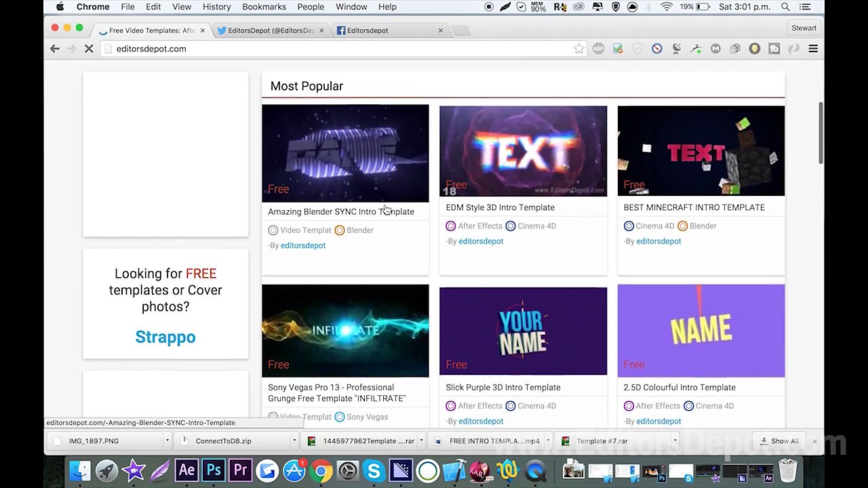
Task: Open BEST MINECRAFT INTRO TEMPLATE title
Action: [694, 207]
